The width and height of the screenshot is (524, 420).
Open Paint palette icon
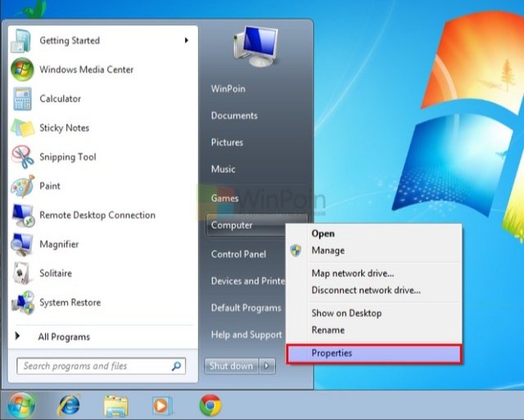click(x=22, y=186)
